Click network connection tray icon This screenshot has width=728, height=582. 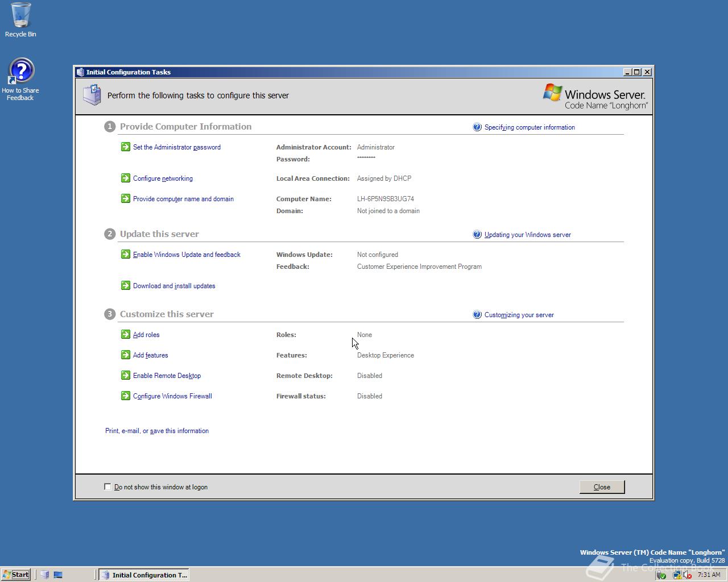click(677, 575)
